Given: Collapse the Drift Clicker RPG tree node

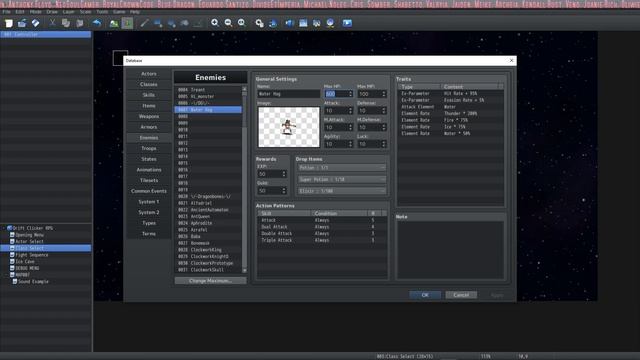Looking at the screenshot, I should tap(4, 228).
